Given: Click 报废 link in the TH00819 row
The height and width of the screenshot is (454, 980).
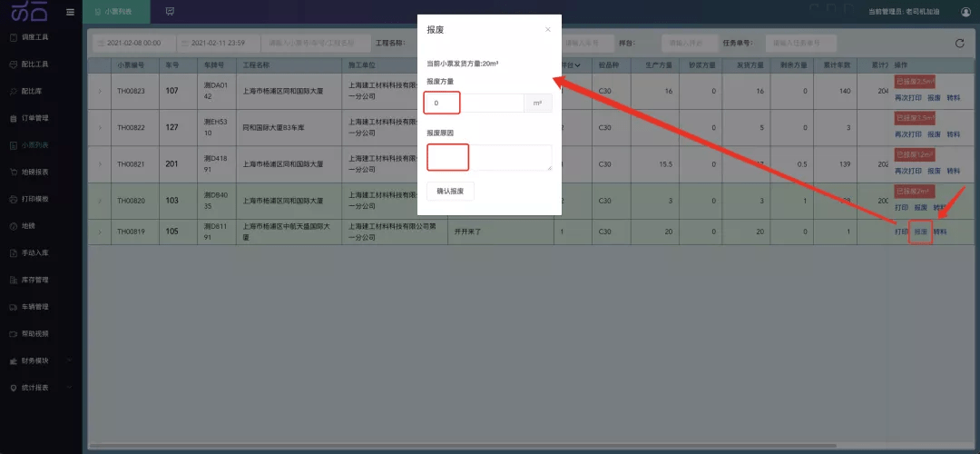Looking at the screenshot, I should [x=920, y=232].
